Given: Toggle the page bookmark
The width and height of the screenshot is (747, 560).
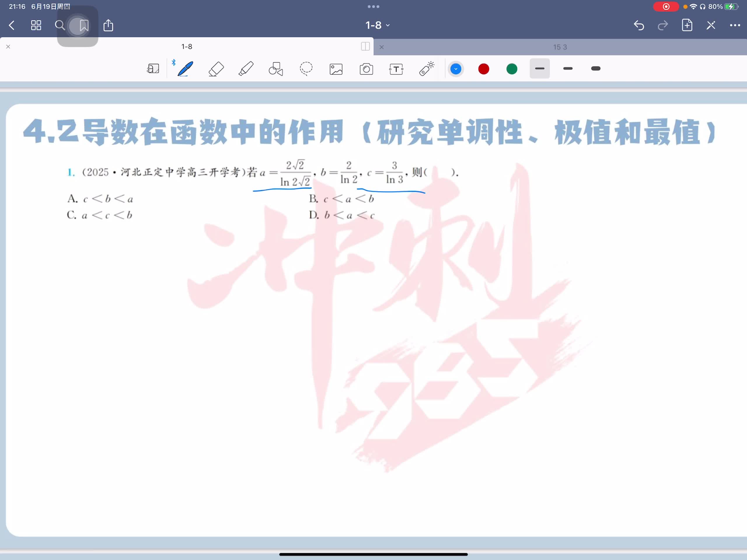Looking at the screenshot, I should coord(84,25).
